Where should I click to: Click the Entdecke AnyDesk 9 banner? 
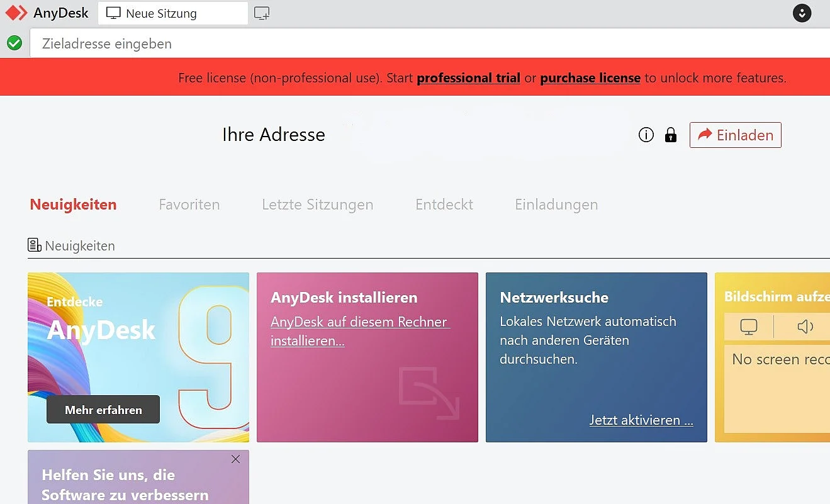(138, 357)
